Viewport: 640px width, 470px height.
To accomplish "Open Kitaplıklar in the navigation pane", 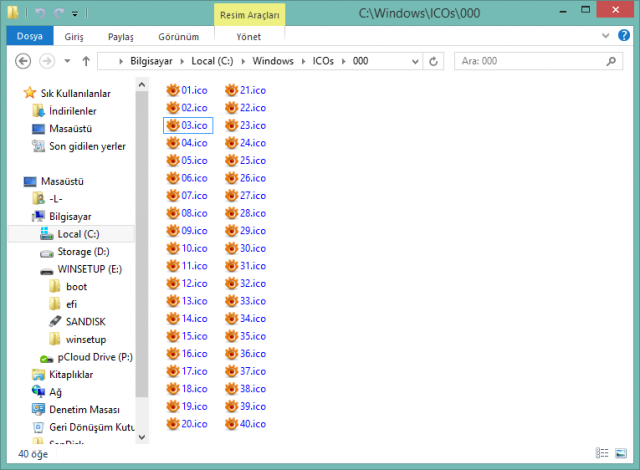I will tap(71, 375).
